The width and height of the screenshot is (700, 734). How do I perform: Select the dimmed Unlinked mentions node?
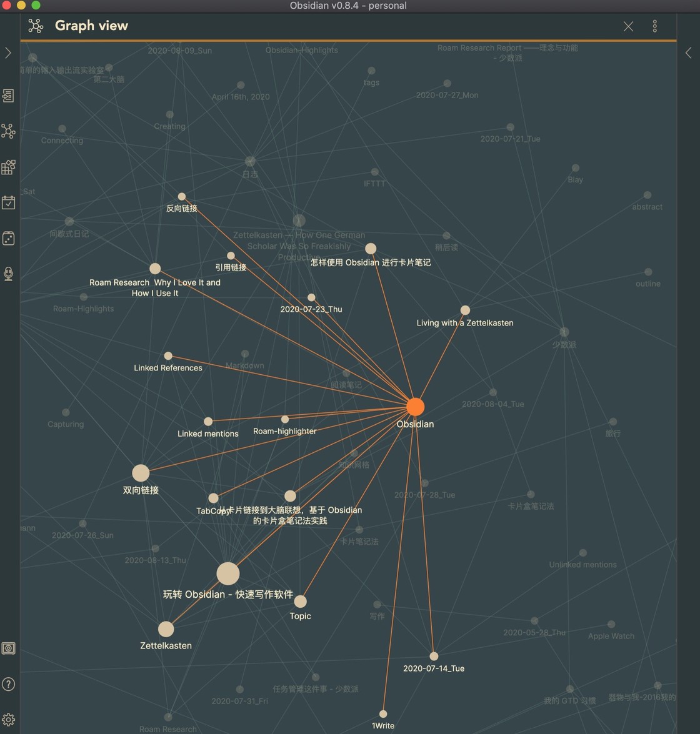pos(583,553)
